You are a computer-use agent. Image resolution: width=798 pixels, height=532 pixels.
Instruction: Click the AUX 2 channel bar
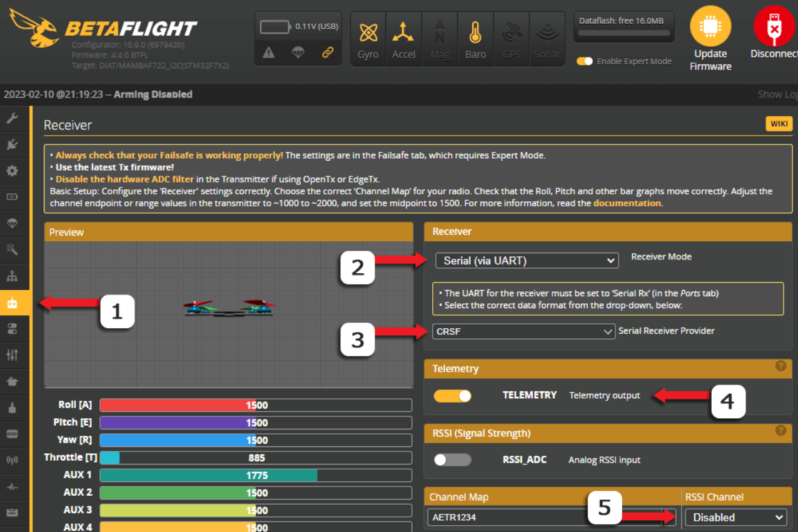pos(256,493)
